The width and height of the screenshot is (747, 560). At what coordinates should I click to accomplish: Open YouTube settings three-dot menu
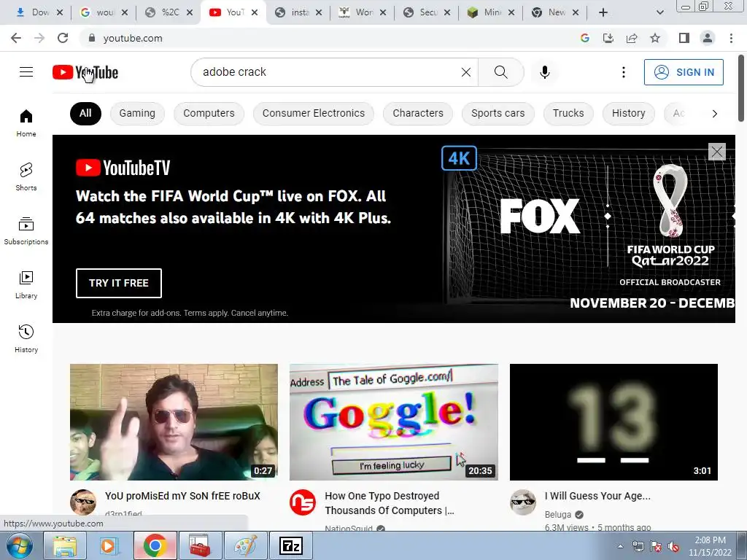click(x=623, y=72)
